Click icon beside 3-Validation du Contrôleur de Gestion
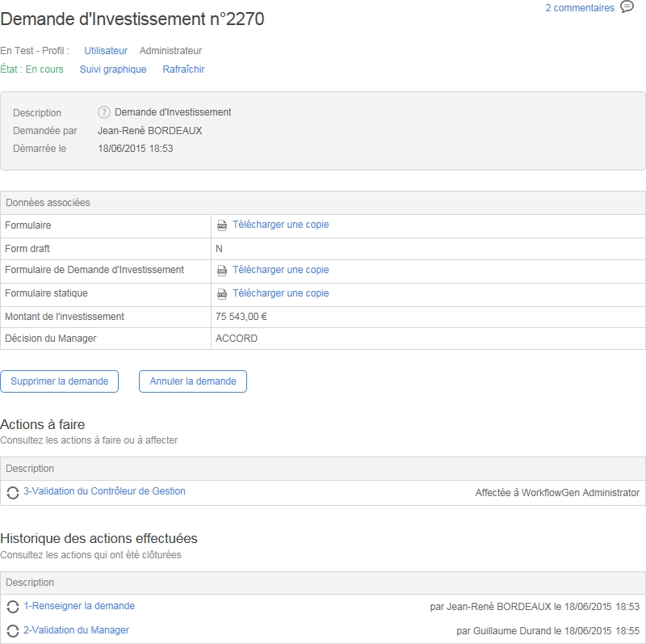 tap(13, 492)
